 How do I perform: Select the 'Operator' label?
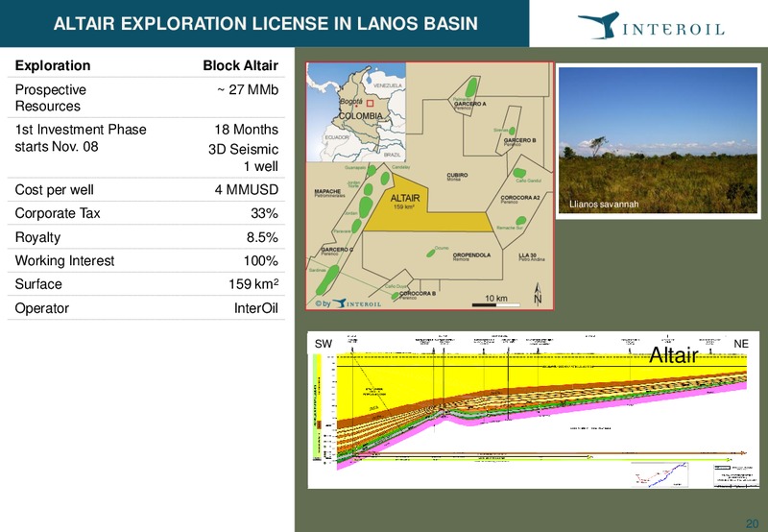click(x=41, y=308)
